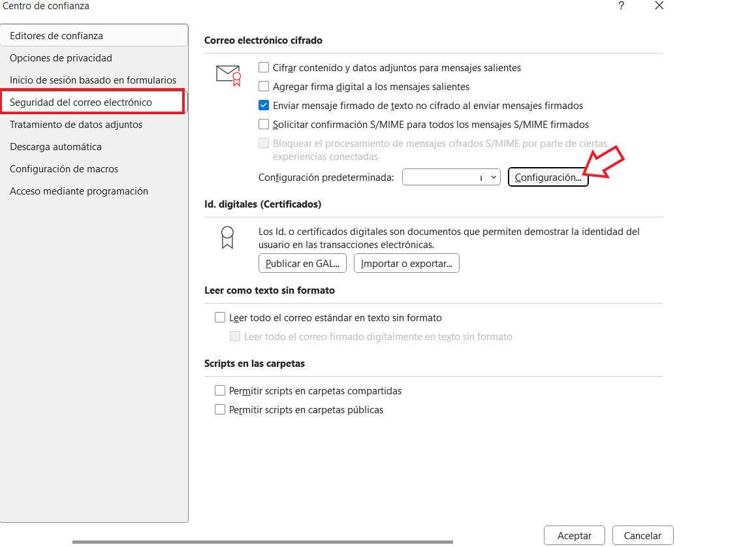756x547 pixels.
Task: Click the encrypted email envelope icon
Action: coord(228,74)
